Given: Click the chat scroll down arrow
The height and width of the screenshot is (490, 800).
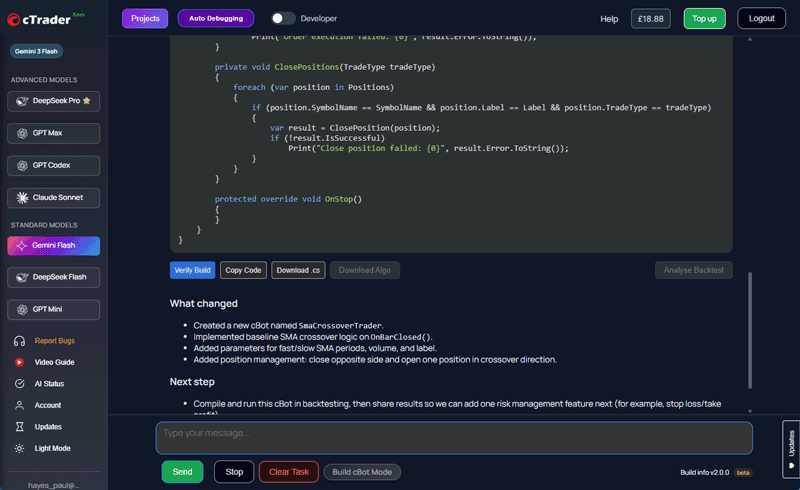Looking at the screenshot, I should click(x=749, y=411).
